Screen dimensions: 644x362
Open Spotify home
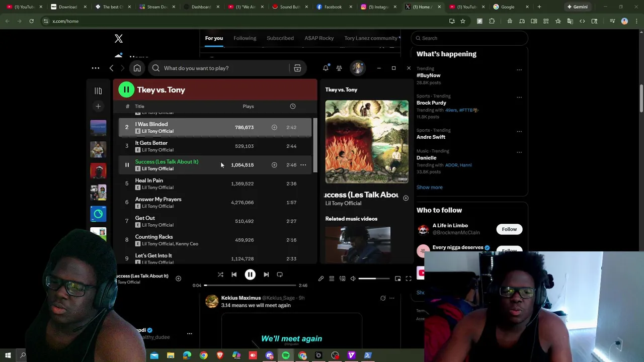(137, 68)
